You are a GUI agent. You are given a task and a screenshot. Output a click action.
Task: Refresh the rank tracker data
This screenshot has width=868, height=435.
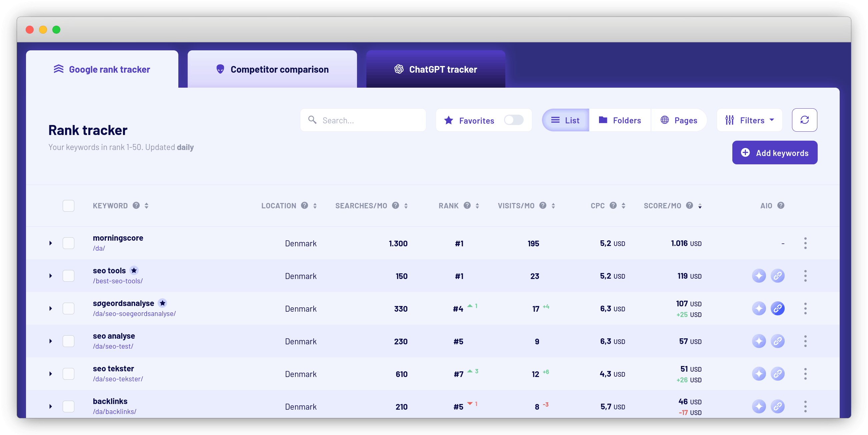pyautogui.click(x=805, y=120)
